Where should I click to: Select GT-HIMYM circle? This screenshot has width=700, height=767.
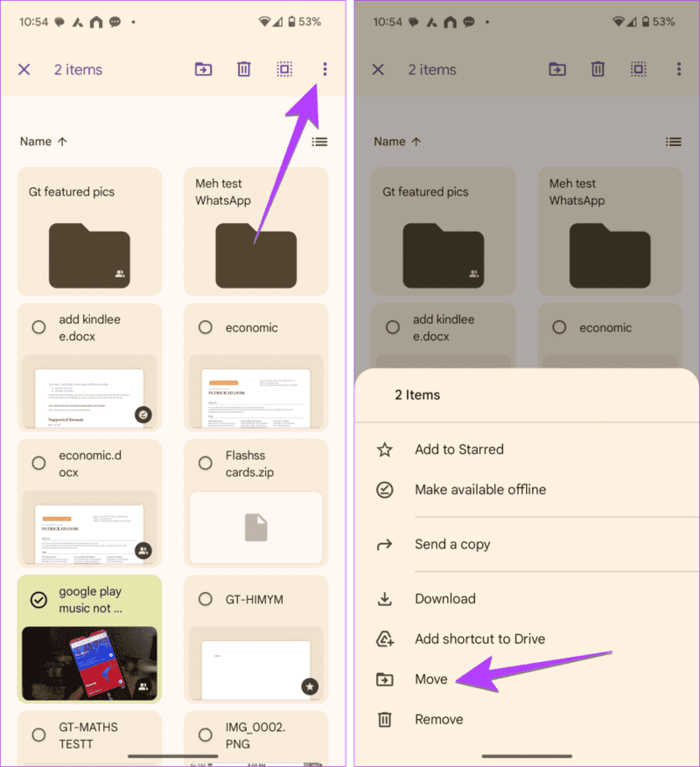coord(205,599)
